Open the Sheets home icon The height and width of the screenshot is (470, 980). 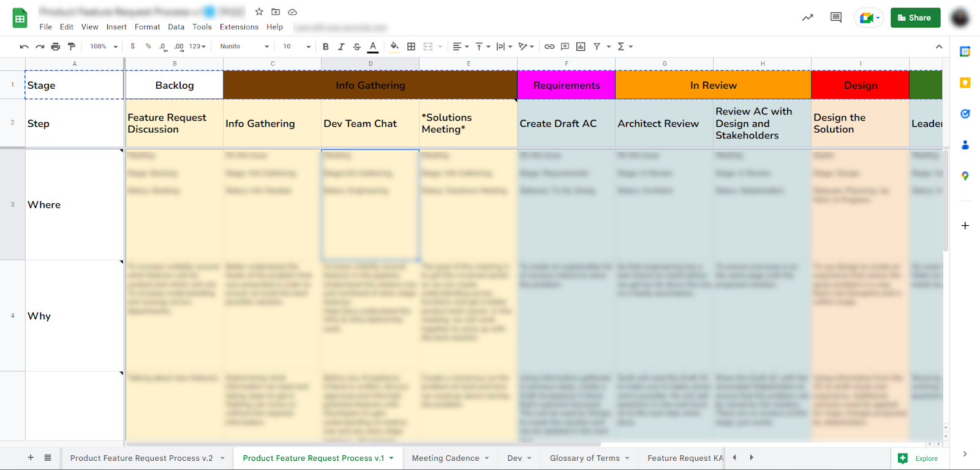click(20, 18)
